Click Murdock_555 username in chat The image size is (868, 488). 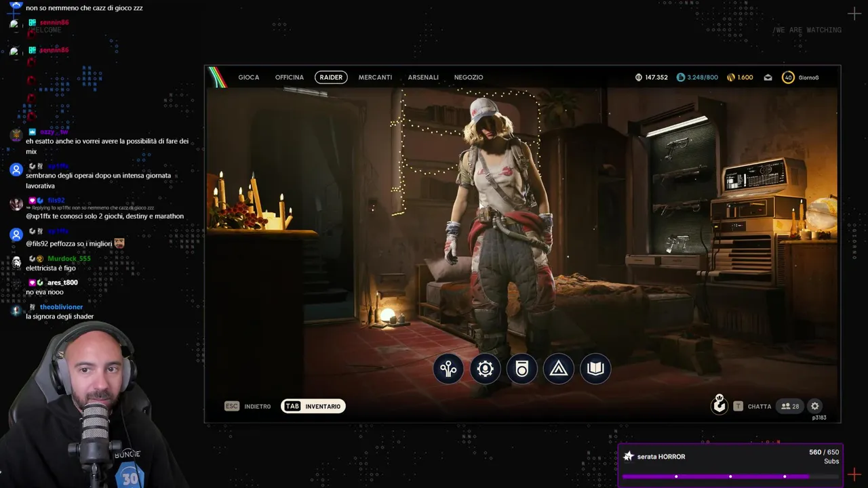pos(69,258)
